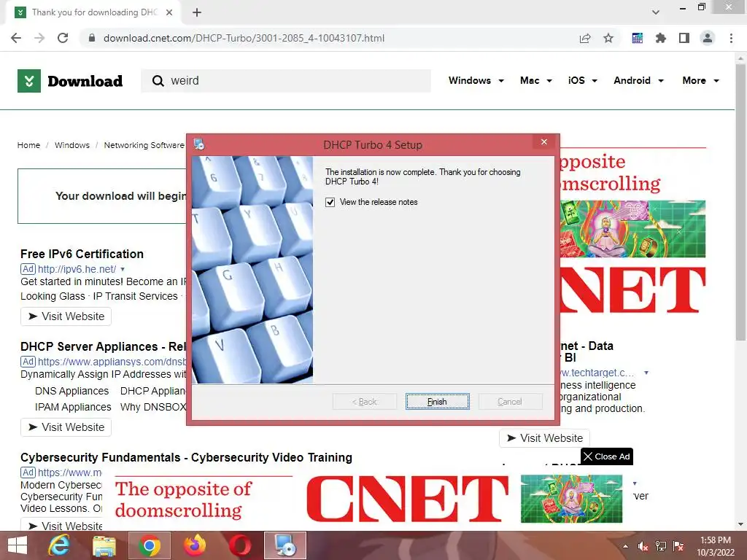Open a new browser tab
The image size is (747, 560).
point(197,12)
